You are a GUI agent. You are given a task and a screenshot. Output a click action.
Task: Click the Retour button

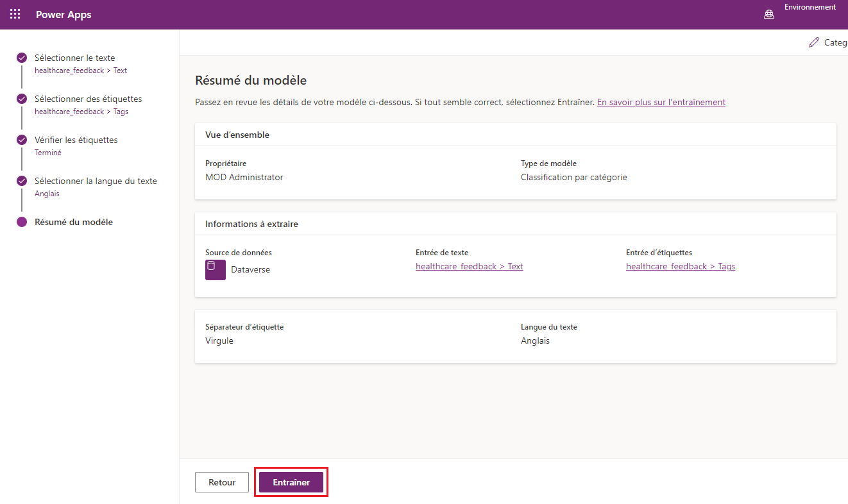pyautogui.click(x=222, y=482)
